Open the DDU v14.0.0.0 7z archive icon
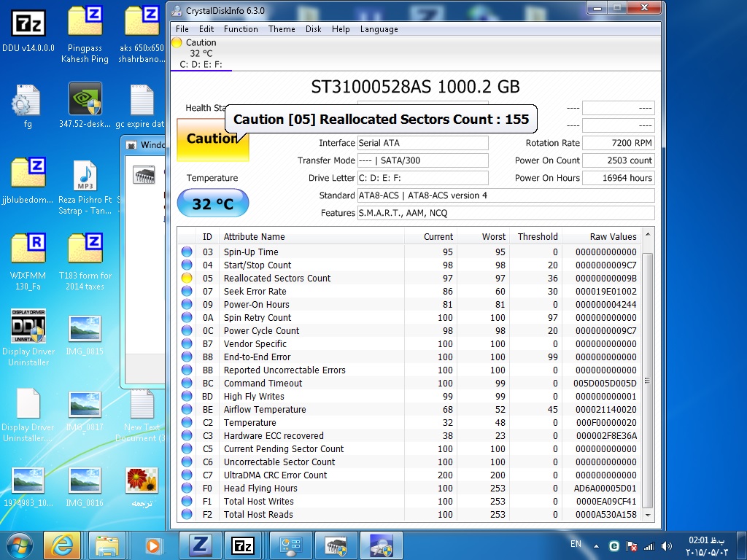This screenshot has width=747, height=560. 28,23
